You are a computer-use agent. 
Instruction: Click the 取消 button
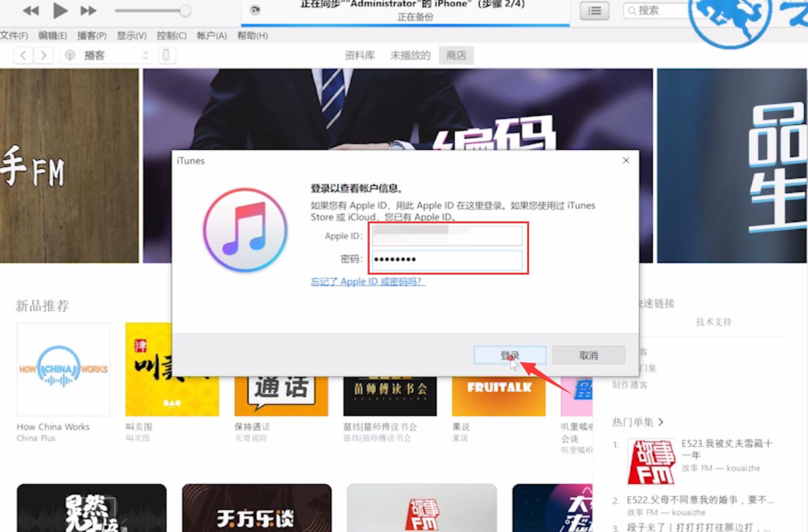click(x=588, y=355)
